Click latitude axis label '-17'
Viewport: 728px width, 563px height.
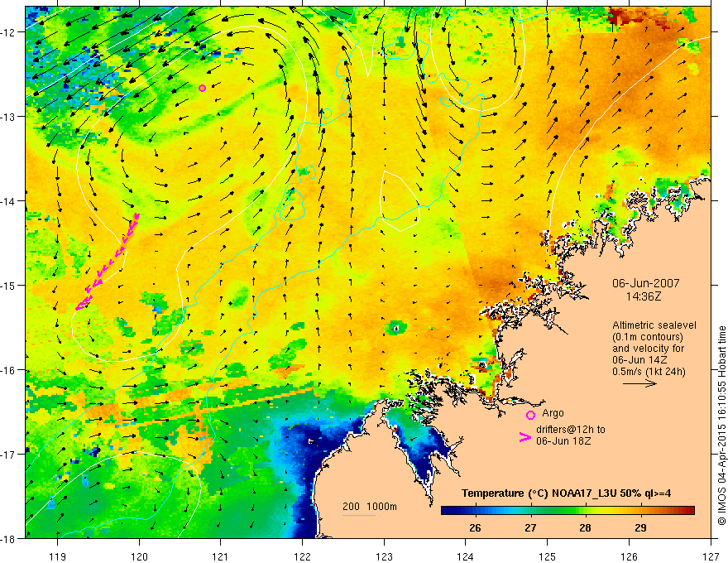point(8,455)
